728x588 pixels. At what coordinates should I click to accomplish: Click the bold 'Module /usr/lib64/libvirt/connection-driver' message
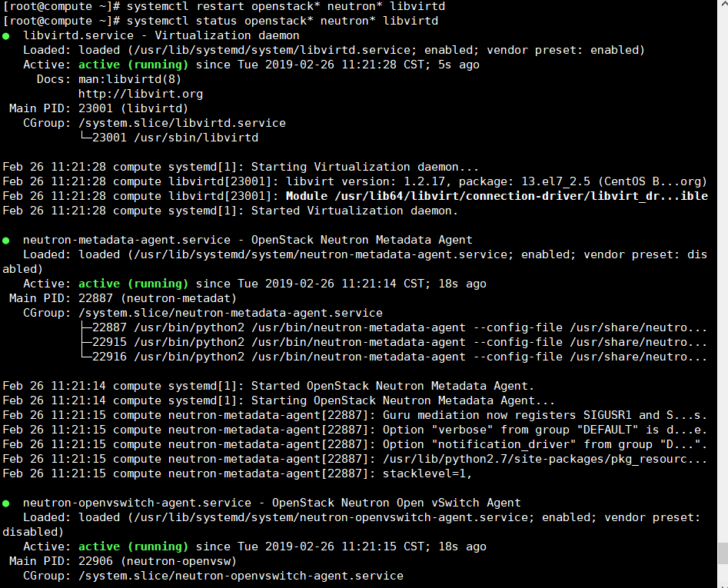[x=497, y=196]
